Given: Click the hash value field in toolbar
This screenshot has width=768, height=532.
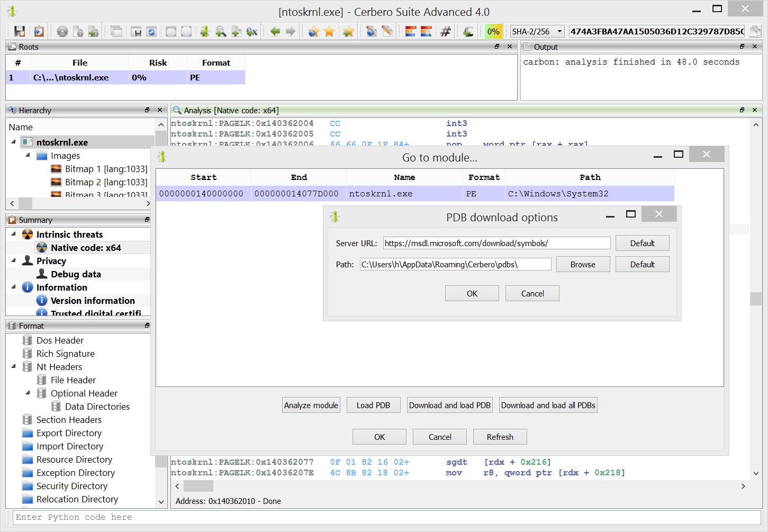Looking at the screenshot, I should tap(657, 31).
